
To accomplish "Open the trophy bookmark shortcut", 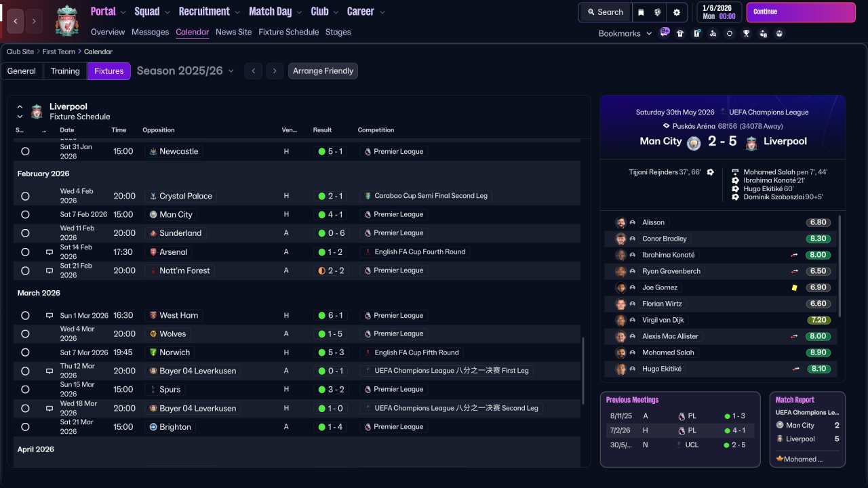I will tap(746, 33).
